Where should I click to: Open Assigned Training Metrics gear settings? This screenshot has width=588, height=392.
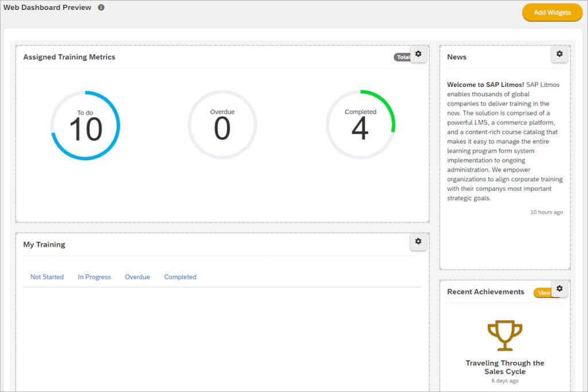coord(418,55)
